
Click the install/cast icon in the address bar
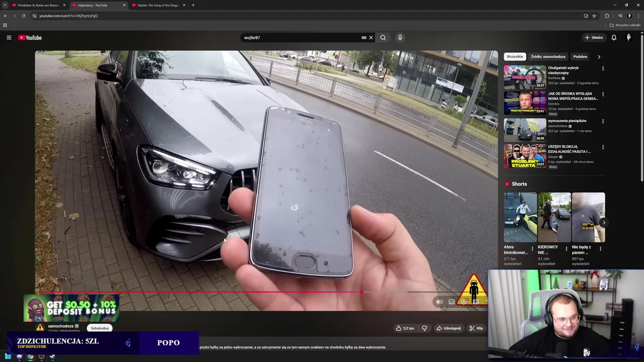586,16
